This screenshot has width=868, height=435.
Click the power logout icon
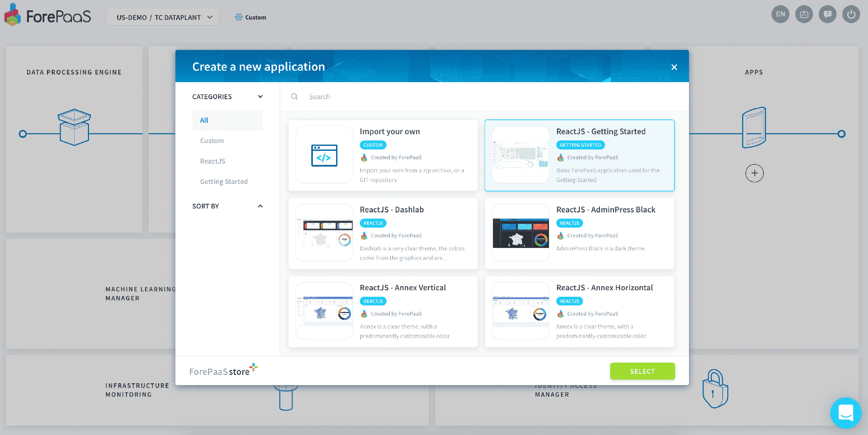click(x=851, y=14)
